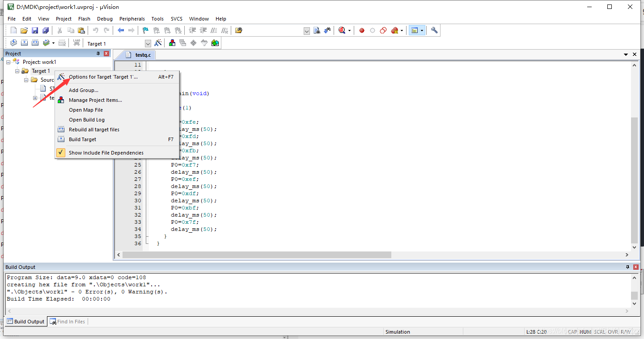Image resolution: width=644 pixels, height=339 pixels.
Task: Close the Project panel
Action: click(x=106, y=54)
